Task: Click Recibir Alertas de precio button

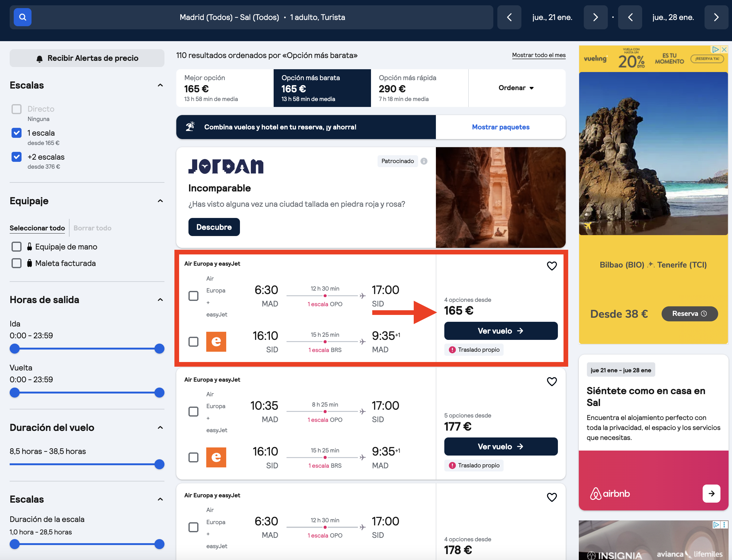Action: tap(87, 58)
